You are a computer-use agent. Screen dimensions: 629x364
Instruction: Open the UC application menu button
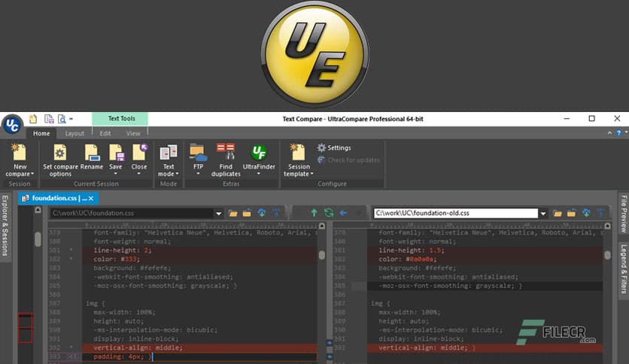tap(12, 125)
